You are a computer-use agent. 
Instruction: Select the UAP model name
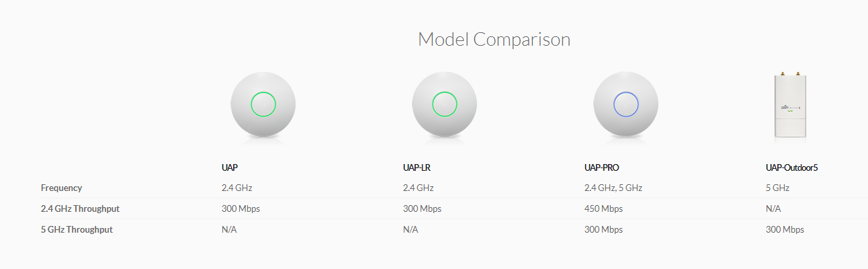click(230, 167)
